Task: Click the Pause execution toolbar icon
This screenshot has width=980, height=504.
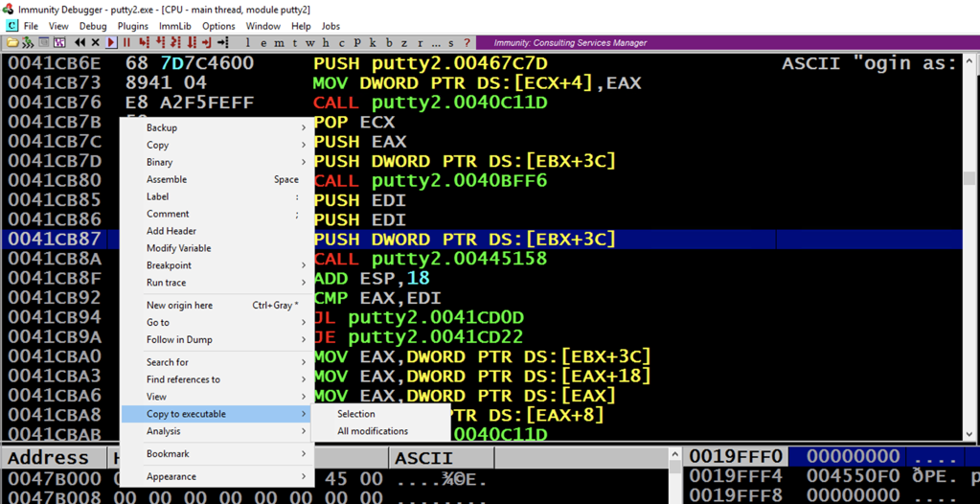Action: coord(126,42)
